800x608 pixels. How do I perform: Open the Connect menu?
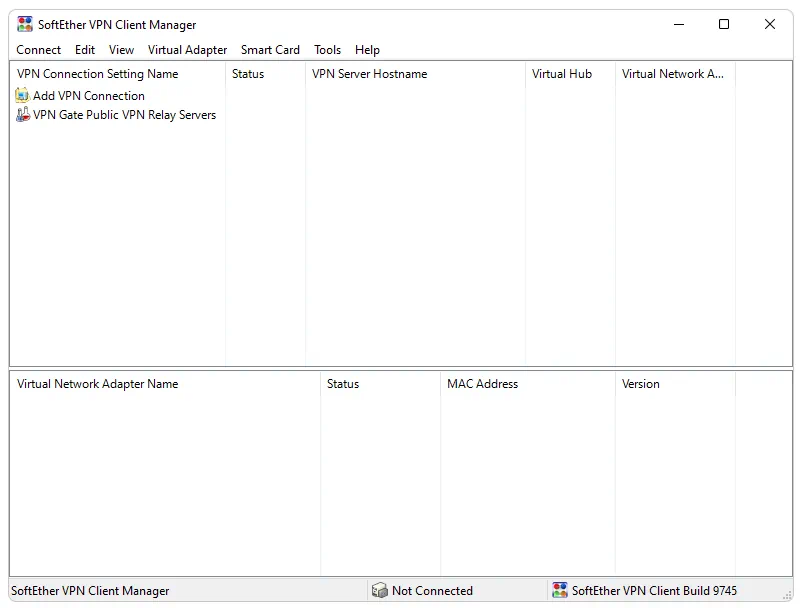(38, 49)
